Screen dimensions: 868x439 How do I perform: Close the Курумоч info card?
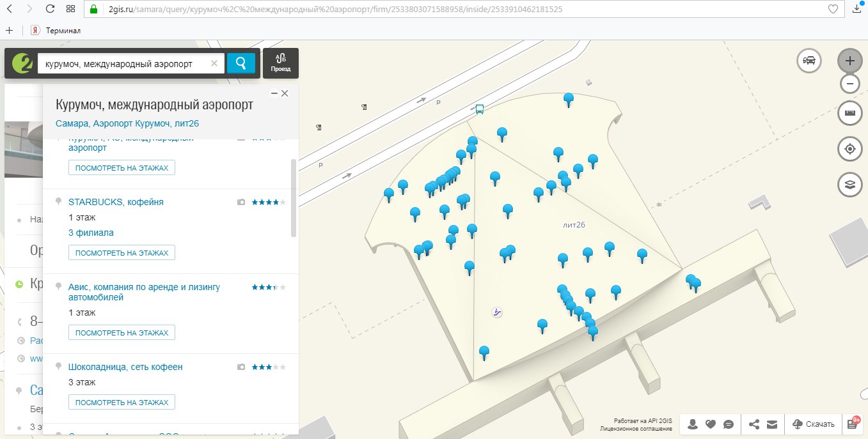(x=285, y=93)
